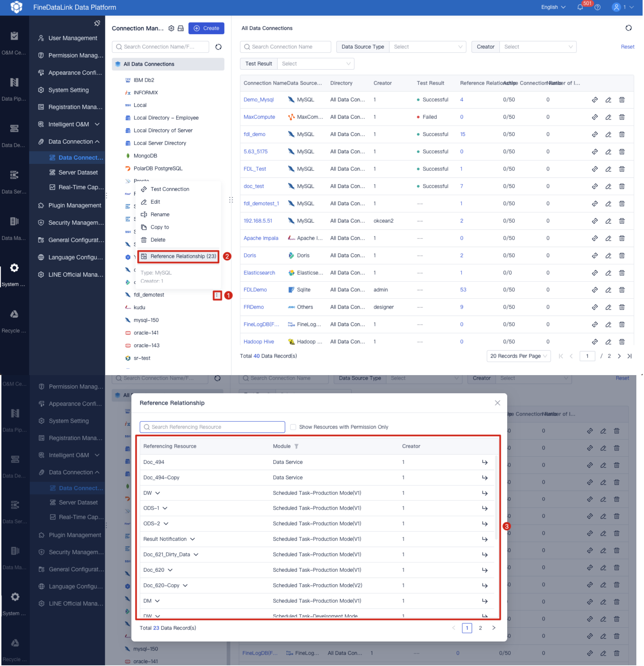Open Server Dataset in the sidebar

78,173
